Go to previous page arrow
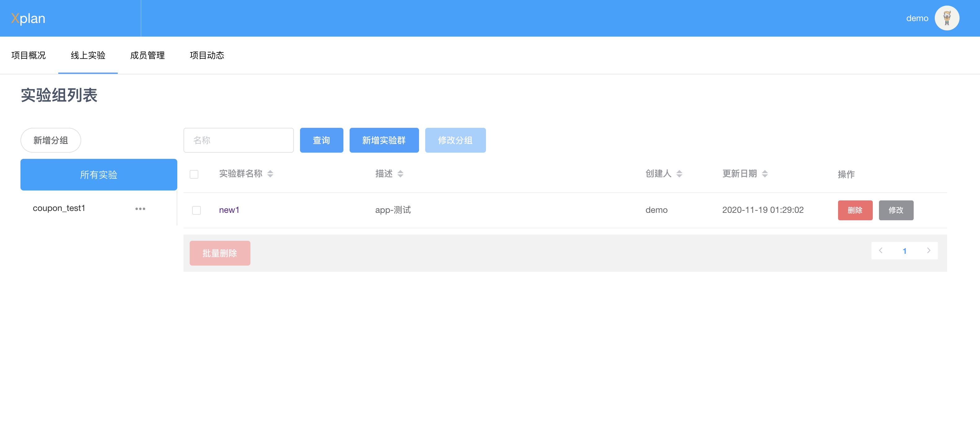The width and height of the screenshot is (980, 430). (x=881, y=251)
